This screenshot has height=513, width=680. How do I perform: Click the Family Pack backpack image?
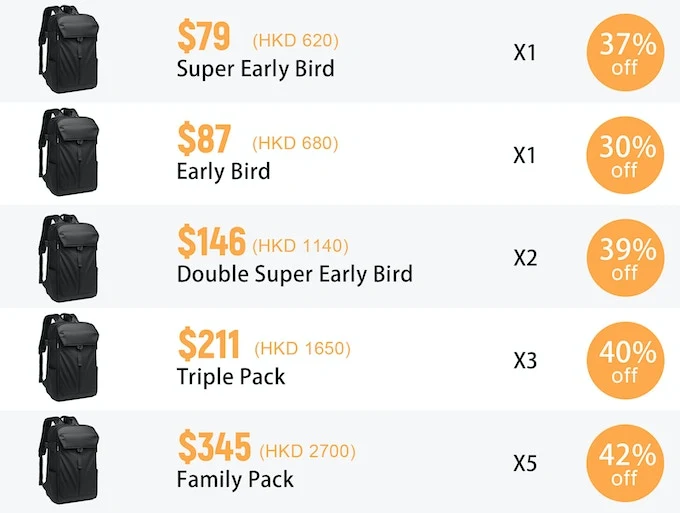pos(69,460)
